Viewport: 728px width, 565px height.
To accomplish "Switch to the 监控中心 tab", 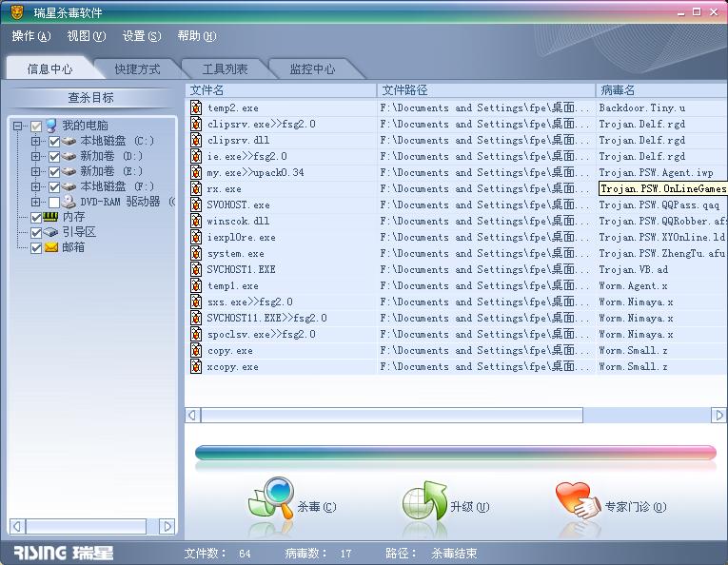I will tap(312, 69).
